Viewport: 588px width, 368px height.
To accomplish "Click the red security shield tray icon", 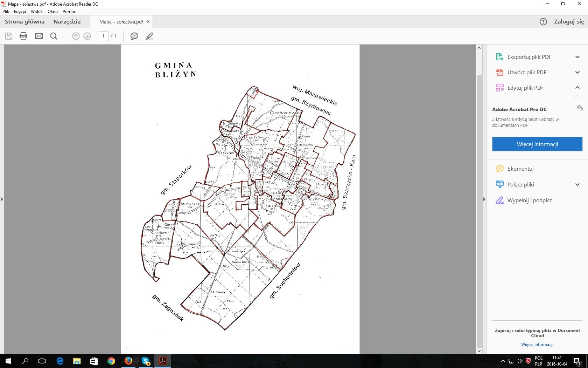I will point(528,361).
